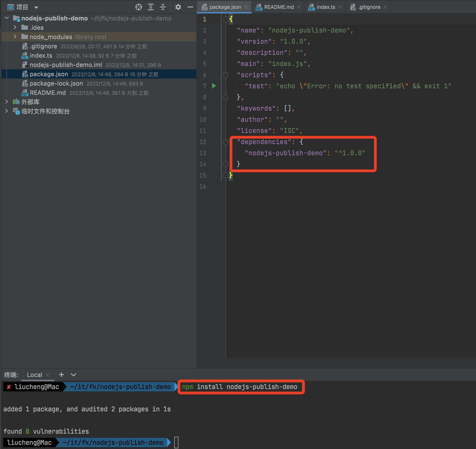This screenshot has width=476, height=449.
Task: Click "added 1 package" terminal output line
Action: [x=87, y=409]
